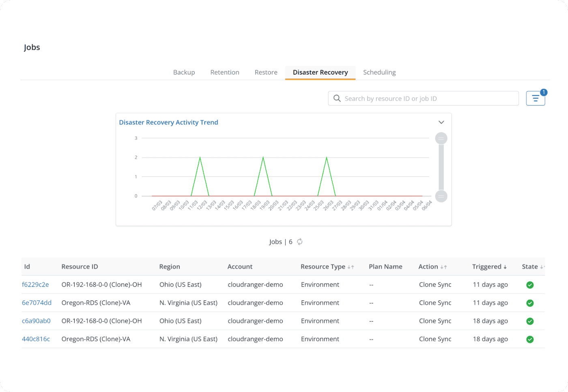Click success state icon for job c6a90ab0

(530, 321)
